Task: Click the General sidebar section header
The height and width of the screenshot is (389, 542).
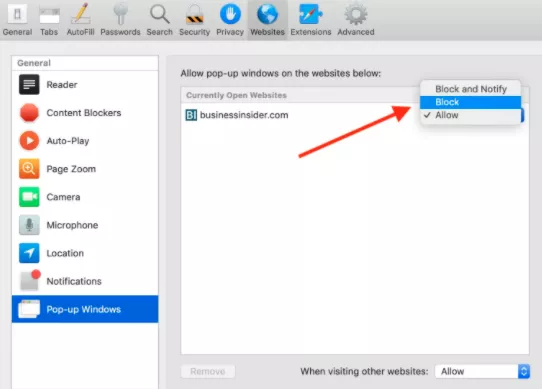Action: [34, 63]
